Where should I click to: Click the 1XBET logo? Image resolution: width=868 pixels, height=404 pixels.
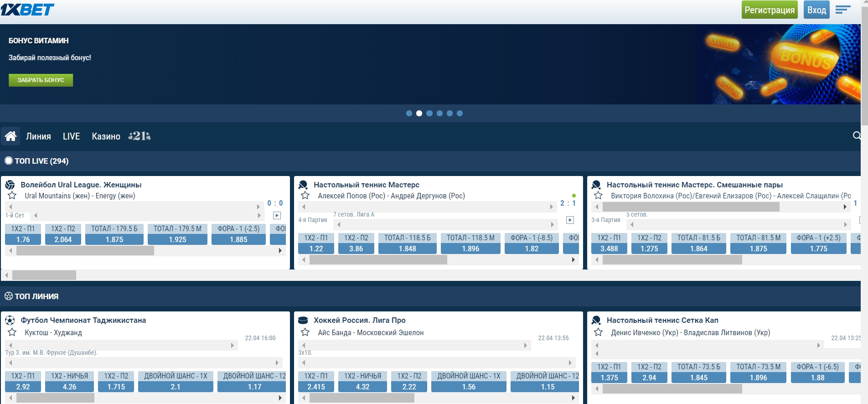(27, 10)
